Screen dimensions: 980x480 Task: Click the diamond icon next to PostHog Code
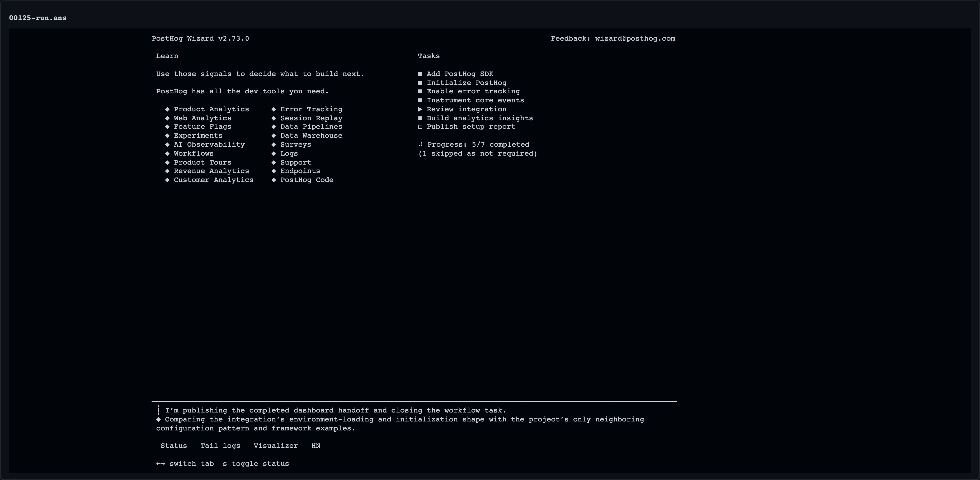point(274,180)
